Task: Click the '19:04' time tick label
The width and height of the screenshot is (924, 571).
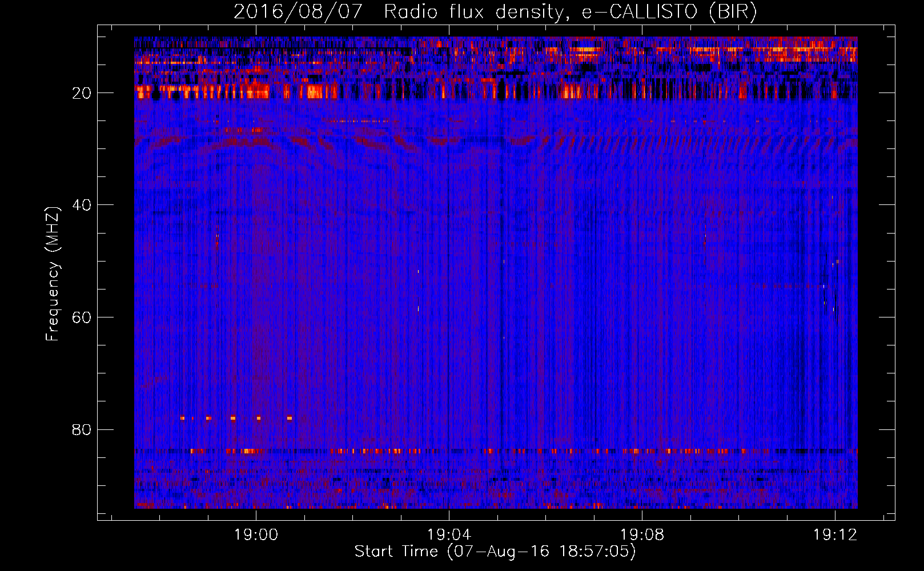Action: pos(449,535)
